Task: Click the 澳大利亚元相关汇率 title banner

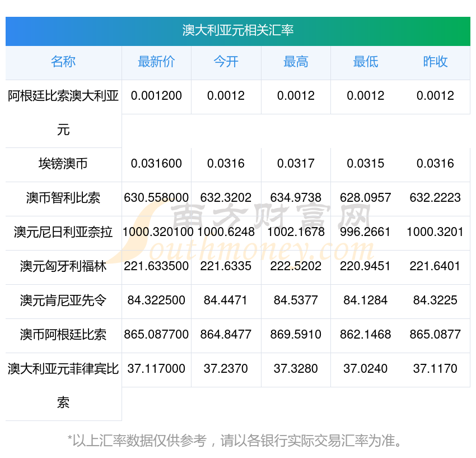Action: (237, 31)
